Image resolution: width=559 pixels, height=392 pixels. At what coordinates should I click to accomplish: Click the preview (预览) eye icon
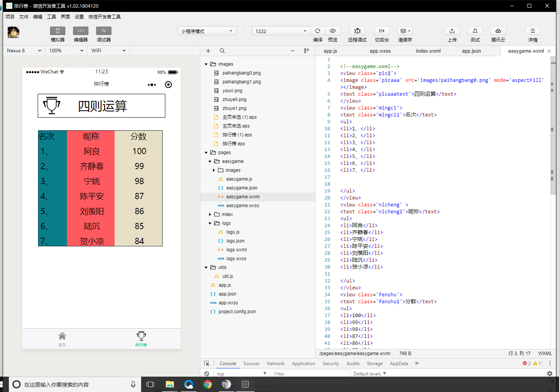pos(333,31)
